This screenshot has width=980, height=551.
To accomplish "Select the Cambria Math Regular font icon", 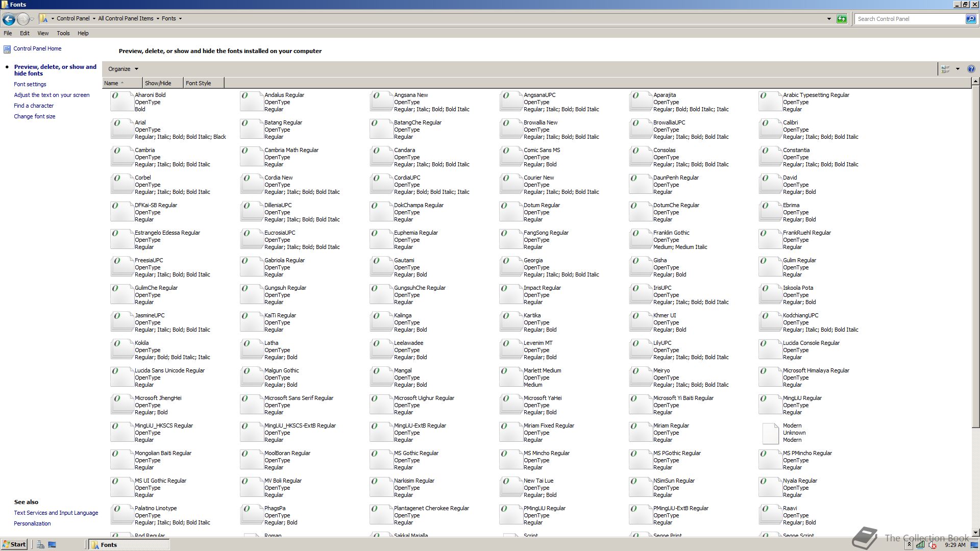I will tap(251, 157).
